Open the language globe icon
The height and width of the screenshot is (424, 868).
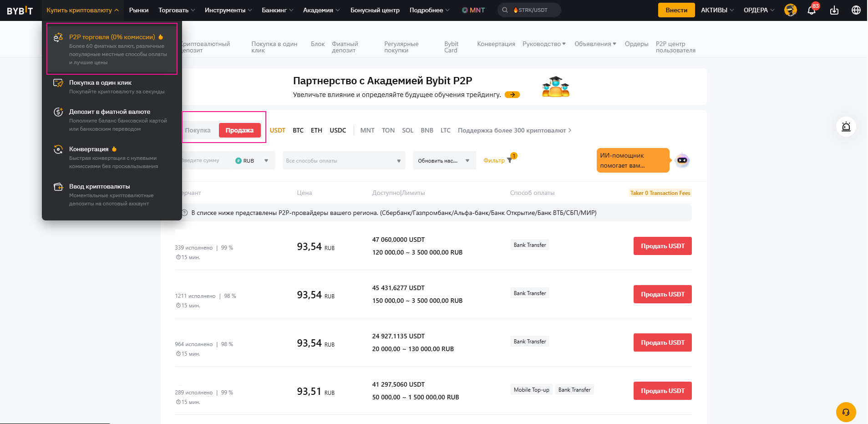[x=856, y=10]
